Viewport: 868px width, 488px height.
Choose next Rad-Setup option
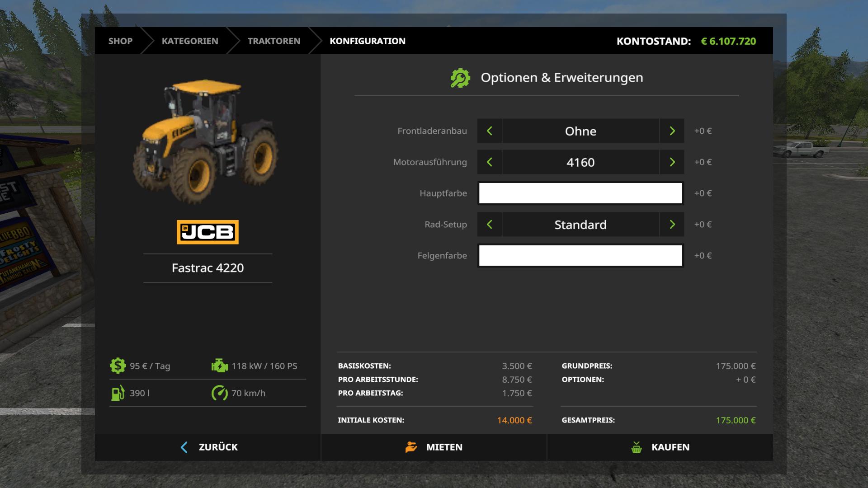pyautogui.click(x=672, y=225)
